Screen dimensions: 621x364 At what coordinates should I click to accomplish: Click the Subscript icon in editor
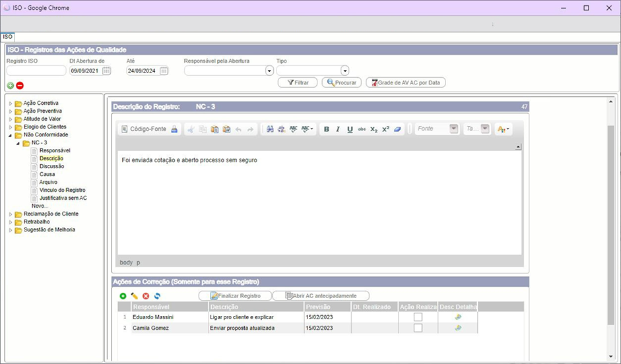coord(374,129)
